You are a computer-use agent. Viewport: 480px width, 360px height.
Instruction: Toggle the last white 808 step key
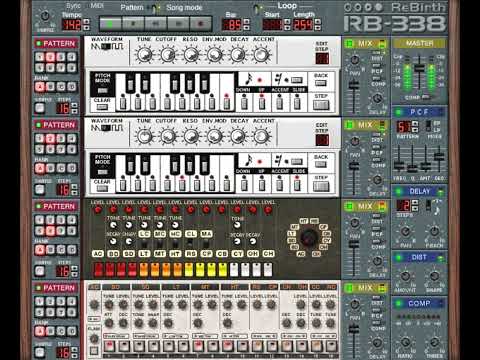[268, 269]
